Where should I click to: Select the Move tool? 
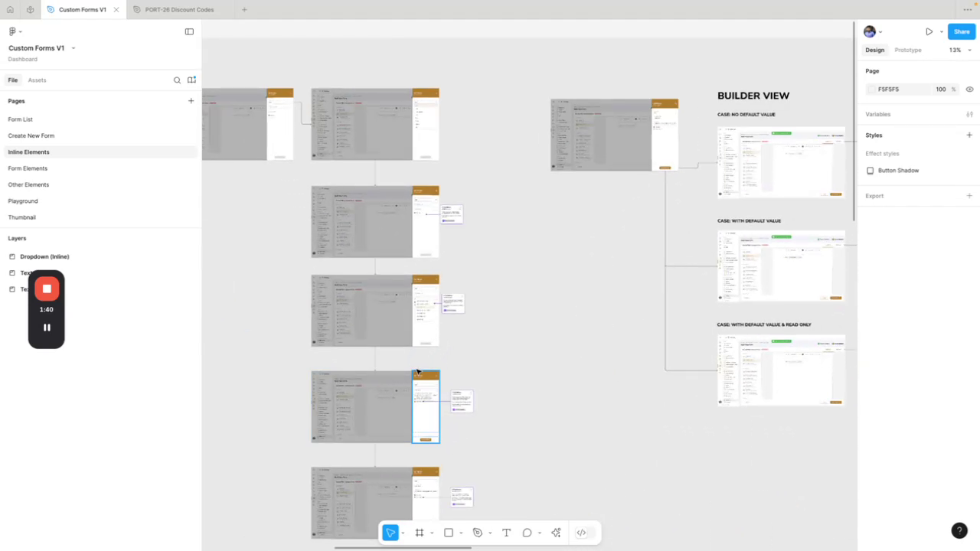(390, 533)
